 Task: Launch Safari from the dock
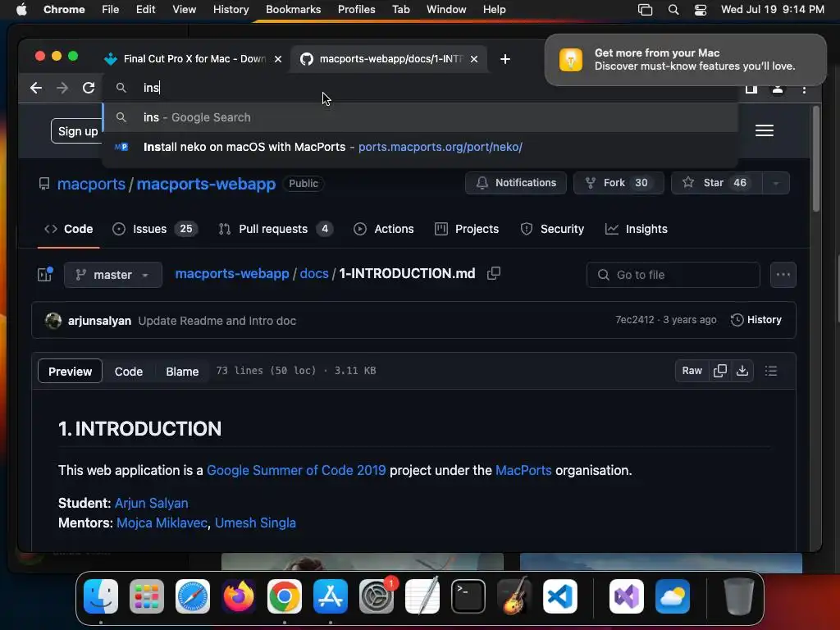193,596
